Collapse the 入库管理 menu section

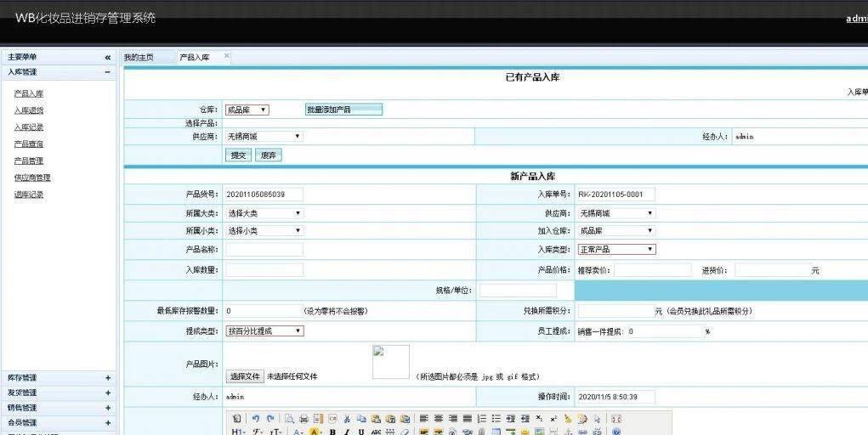pos(108,72)
